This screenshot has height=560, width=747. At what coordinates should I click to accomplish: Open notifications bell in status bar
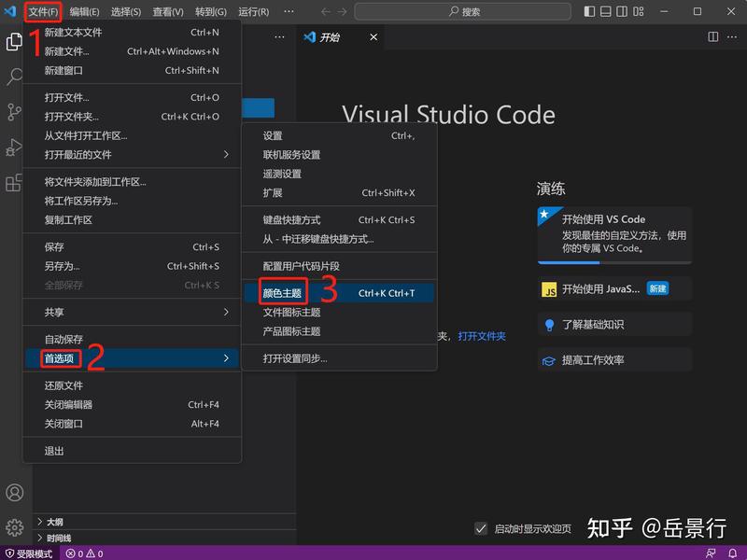pyautogui.click(x=733, y=553)
